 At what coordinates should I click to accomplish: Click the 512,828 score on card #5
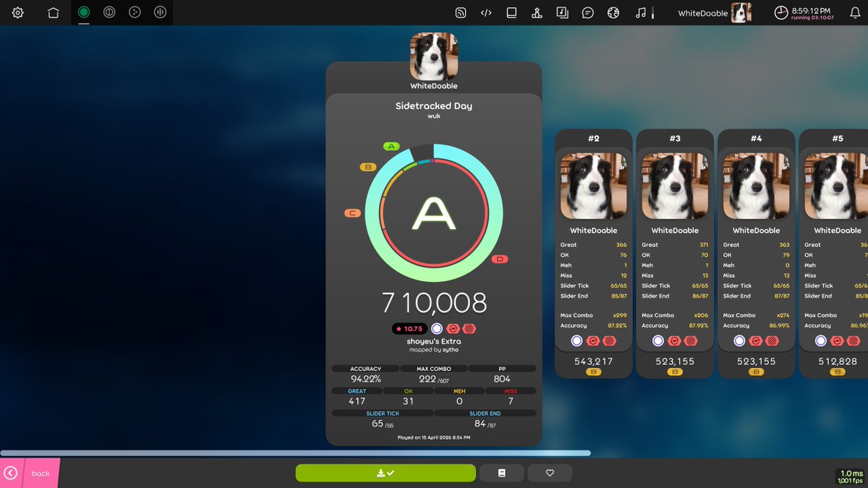click(838, 361)
